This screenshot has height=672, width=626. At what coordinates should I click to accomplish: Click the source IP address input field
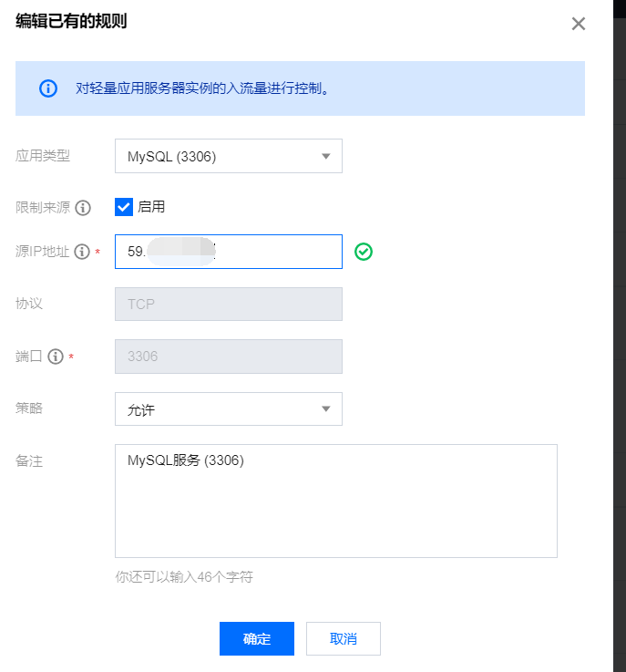(x=273, y=252)
